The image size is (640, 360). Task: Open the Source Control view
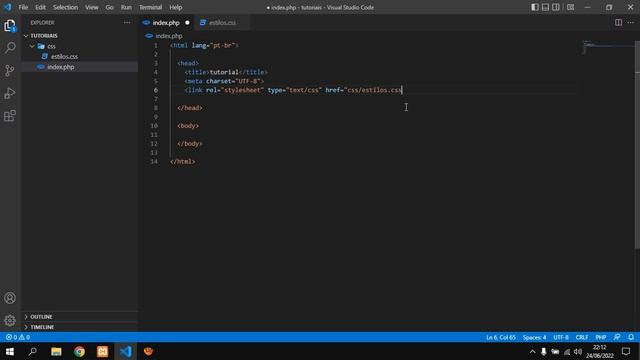(10, 71)
